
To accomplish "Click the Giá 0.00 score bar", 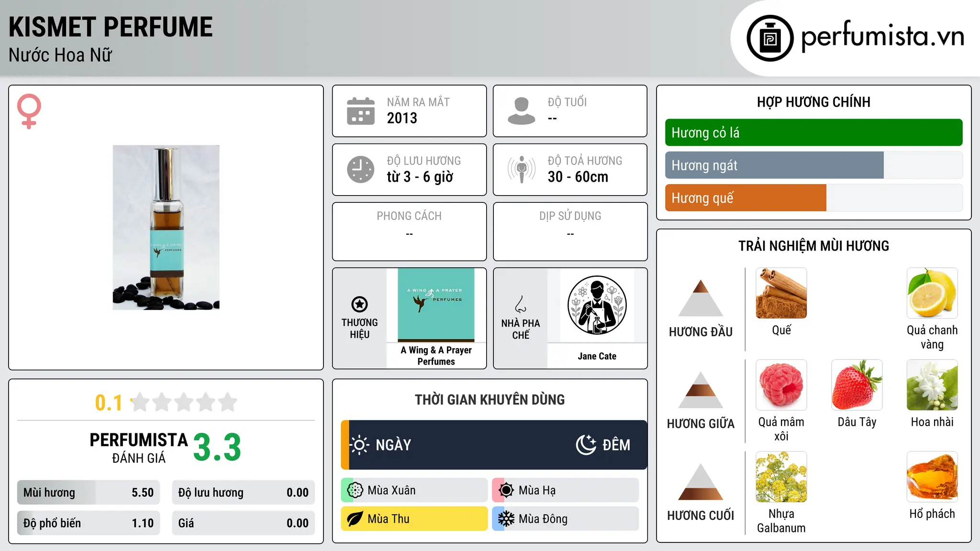I will tap(244, 523).
